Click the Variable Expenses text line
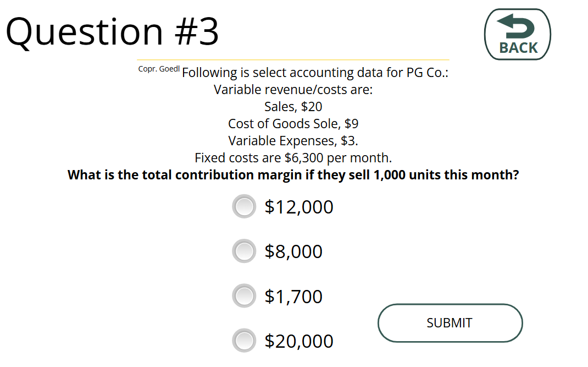Screen dimensions: 588x367 pos(293,141)
